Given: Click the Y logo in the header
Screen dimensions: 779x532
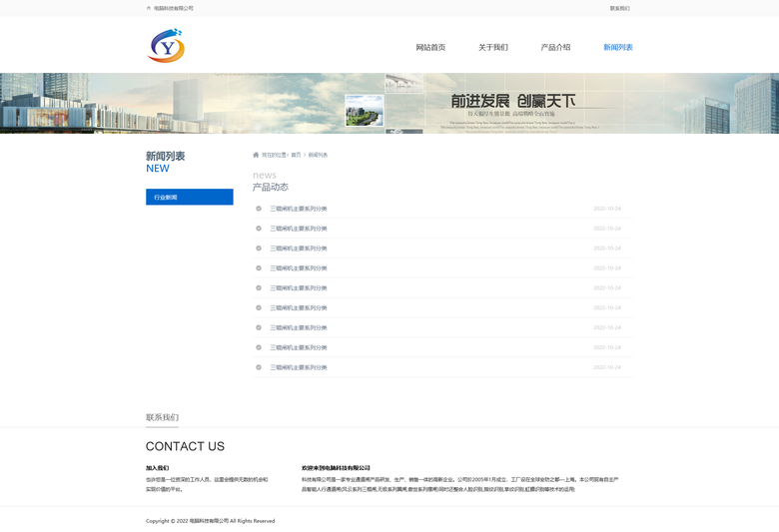Looking at the screenshot, I should tap(167, 46).
